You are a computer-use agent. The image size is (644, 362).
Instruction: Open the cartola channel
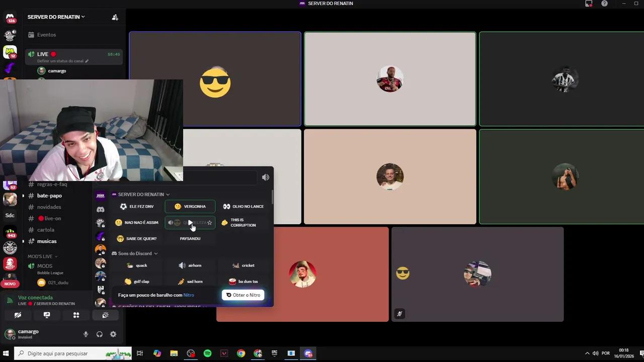click(x=46, y=230)
